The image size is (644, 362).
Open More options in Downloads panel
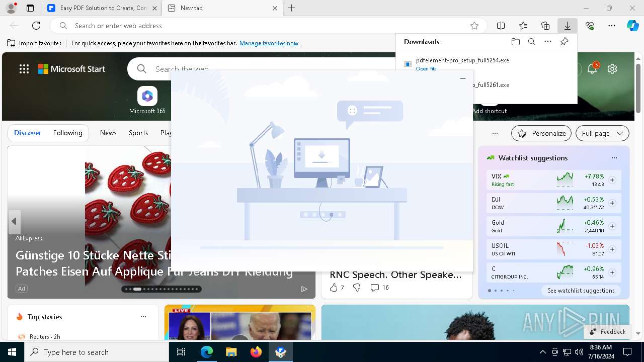tap(548, 42)
